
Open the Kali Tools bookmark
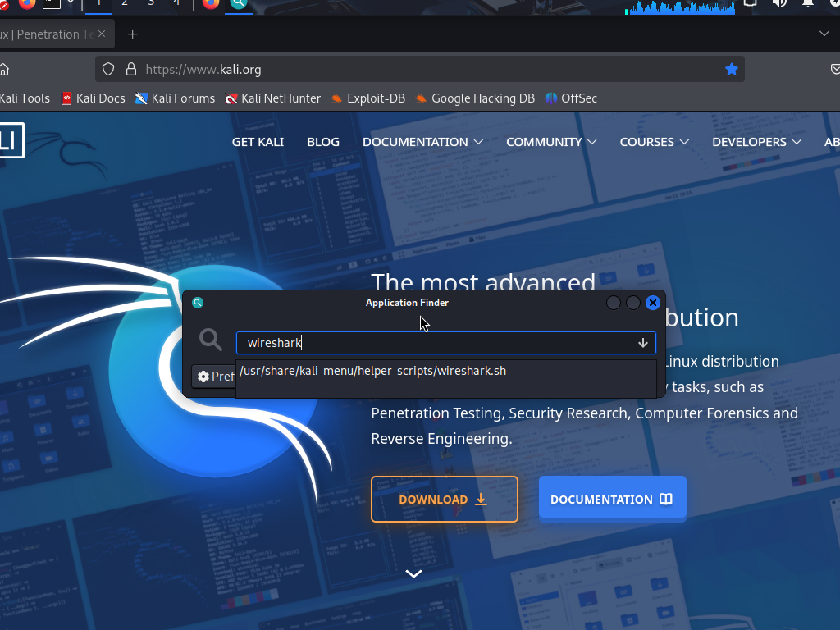[24, 98]
